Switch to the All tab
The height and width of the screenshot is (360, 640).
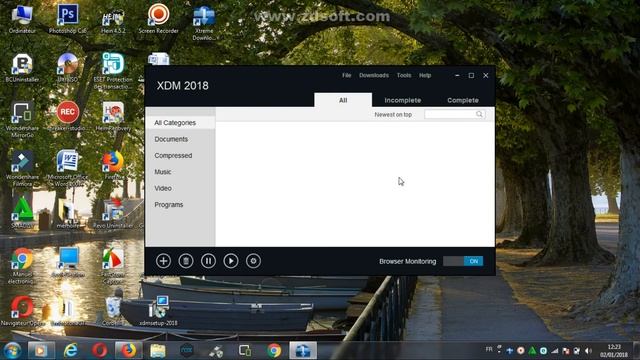click(343, 100)
